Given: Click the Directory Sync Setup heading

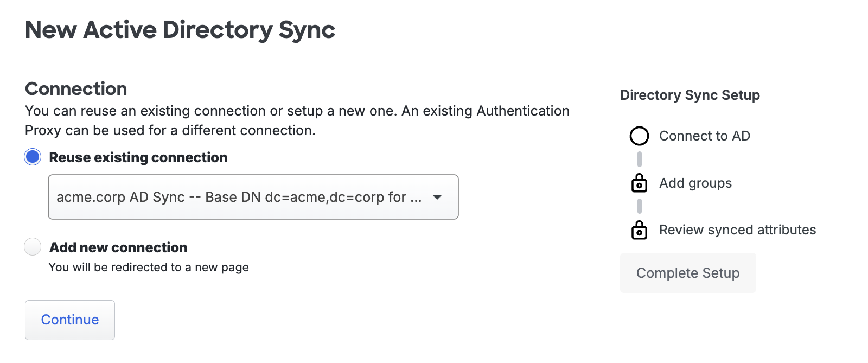Looking at the screenshot, I should tap(690, 95).
